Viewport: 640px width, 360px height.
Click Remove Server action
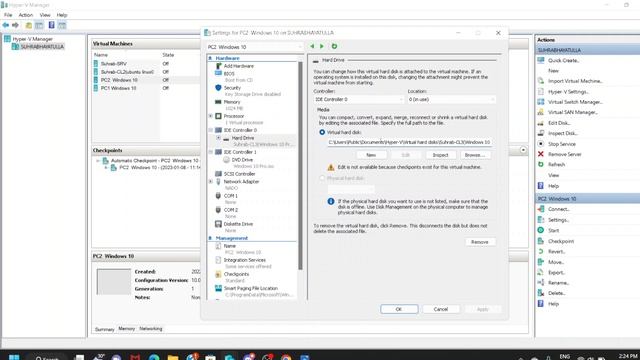click(x=564, y=154)
